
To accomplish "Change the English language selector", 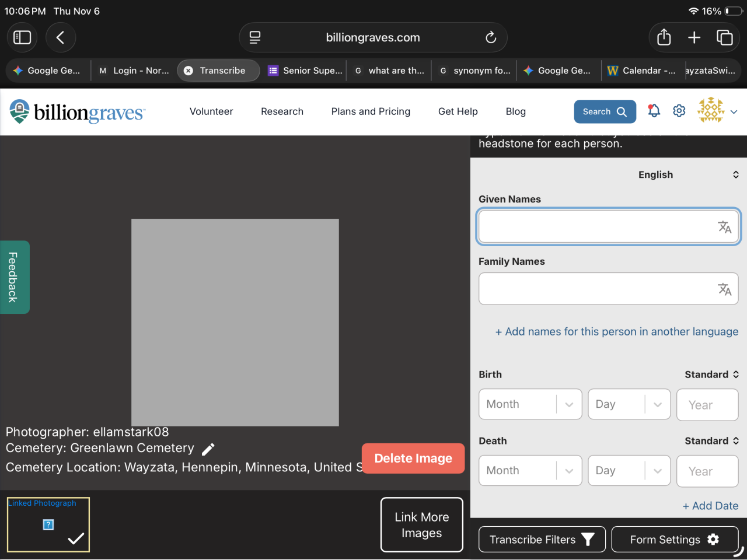I will [x=689, y=174].
